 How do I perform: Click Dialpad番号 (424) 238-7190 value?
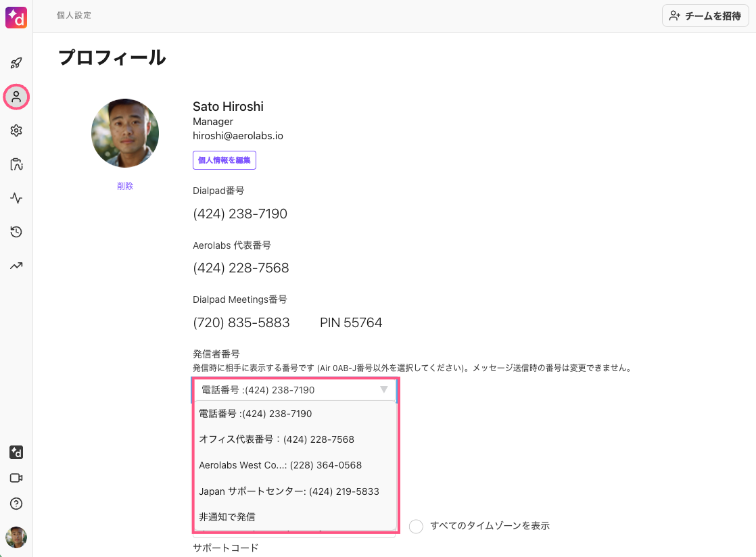(x=240, y=214)
